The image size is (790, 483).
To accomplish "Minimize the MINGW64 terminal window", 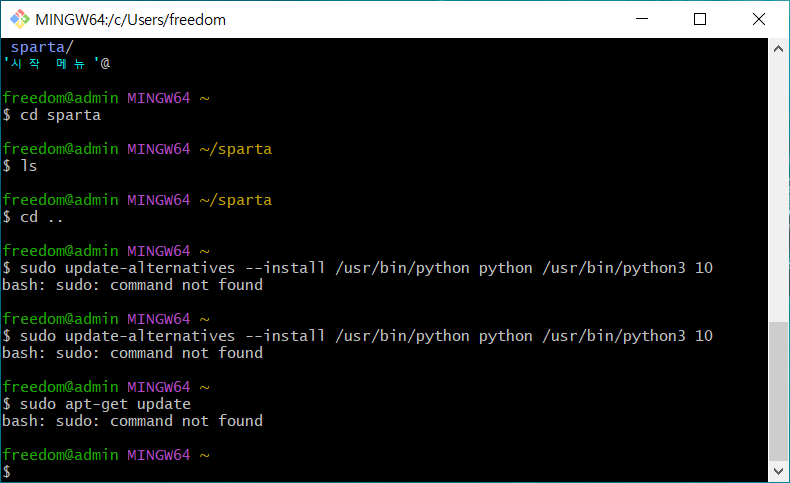I will pos(641,19).
